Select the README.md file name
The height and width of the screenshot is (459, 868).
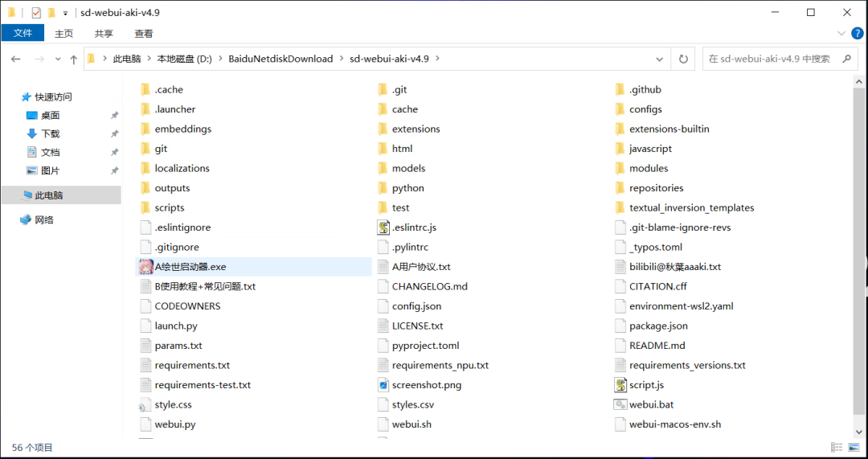657,346
